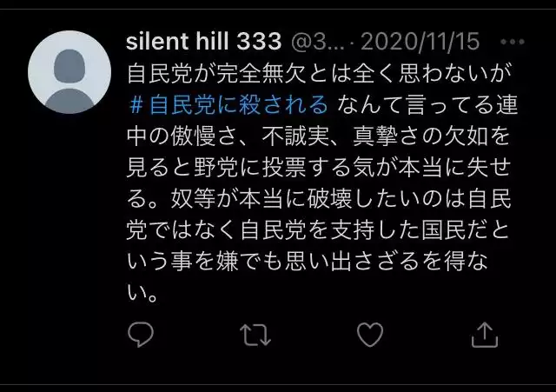Screen dimensions: 556x392
Task: Open the share icon for this tweet
Action: pyautogui.click(x=485, y=335)
